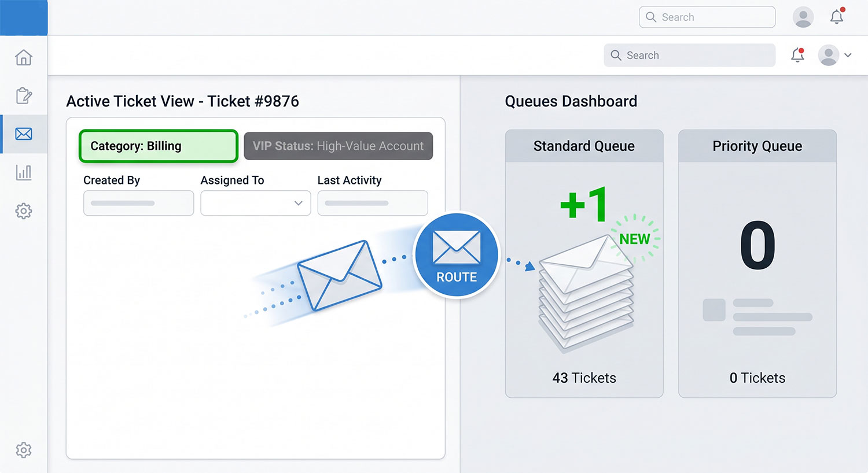Open the Home section in the sidebar
Viewport: 868px width, 473px height.
(x=24, y=57)
